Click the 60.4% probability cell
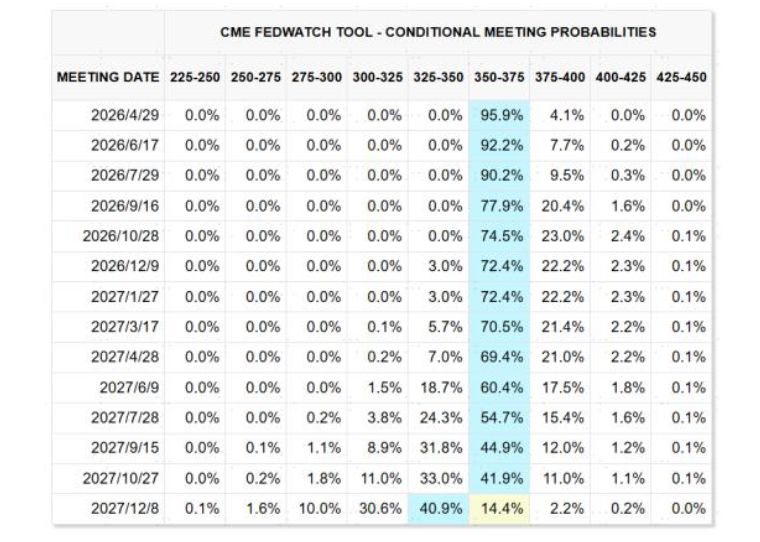This screenshot has height=542, width=760. click(x=501, y=387)
